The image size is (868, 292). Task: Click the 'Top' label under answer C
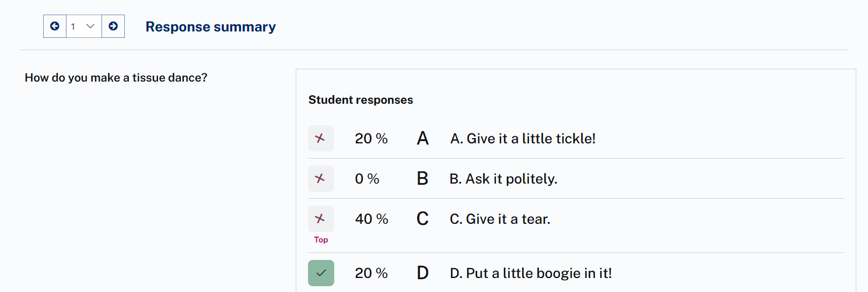tap(321, 240)
